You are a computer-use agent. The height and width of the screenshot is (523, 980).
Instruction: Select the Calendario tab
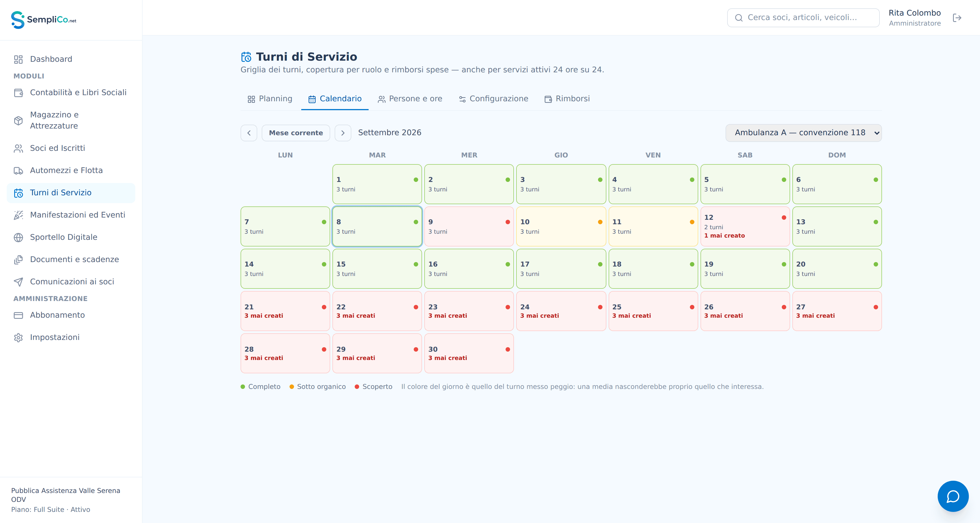[x=335, y=99]
